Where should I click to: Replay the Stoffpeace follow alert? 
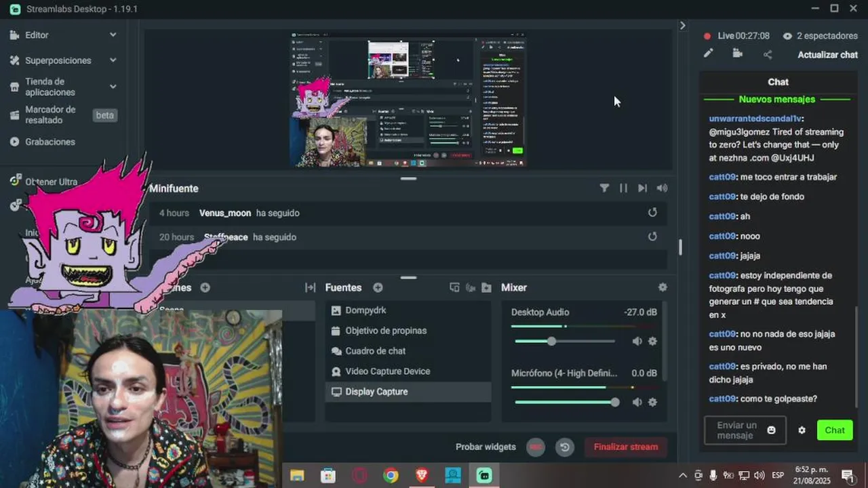coord(652,237)
